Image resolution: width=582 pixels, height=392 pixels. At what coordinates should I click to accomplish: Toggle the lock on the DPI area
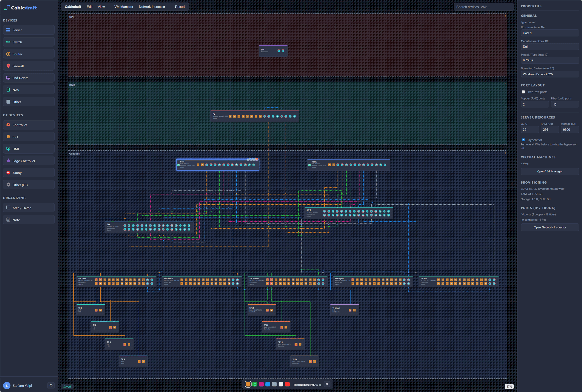(505, 16)
